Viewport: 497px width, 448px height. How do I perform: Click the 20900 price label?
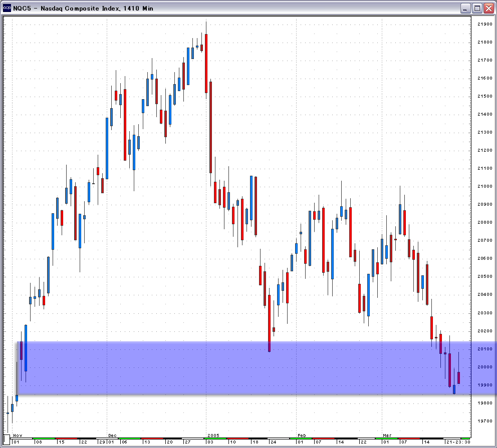(485, 205)
